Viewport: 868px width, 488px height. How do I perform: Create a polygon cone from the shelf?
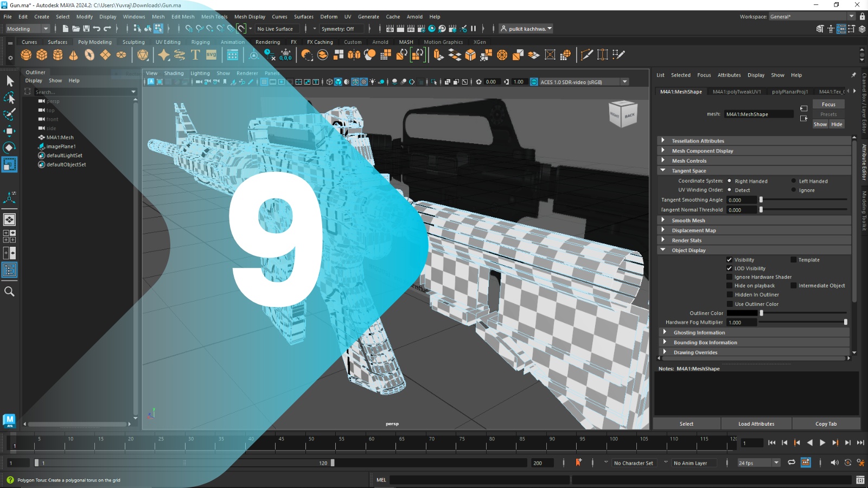pyautogui.click(x=73, y=55)
